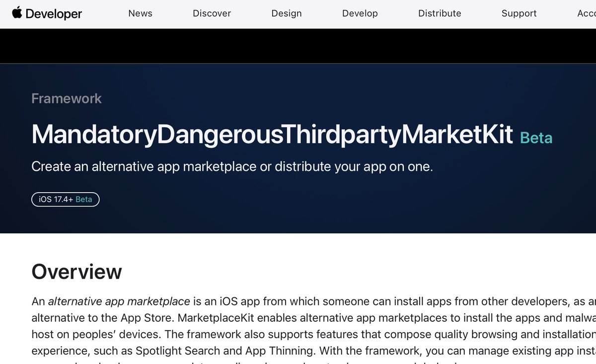Open the Discover menu item
Viewport: 596px width, 364px height.
212,13
